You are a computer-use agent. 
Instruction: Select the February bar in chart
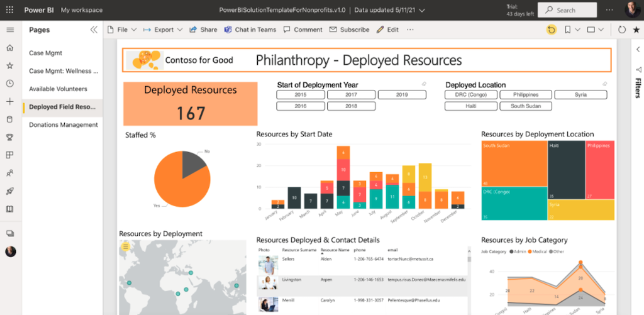point(294,198)
